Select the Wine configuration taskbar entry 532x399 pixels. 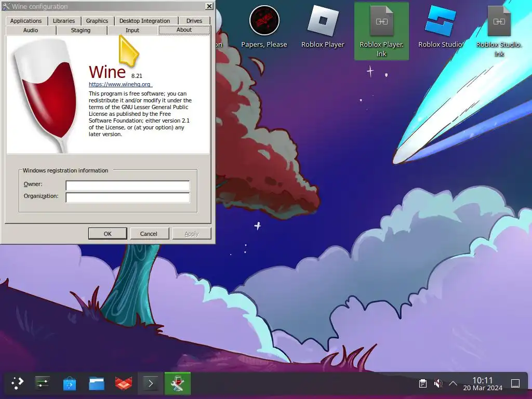tap(178, 383)
